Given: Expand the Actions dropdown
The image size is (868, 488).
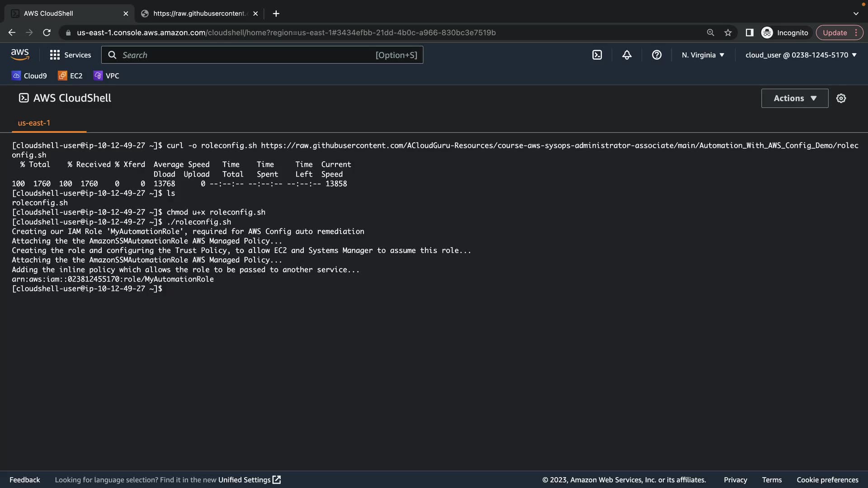Looking at the screenshot, I should coord(794,98).
